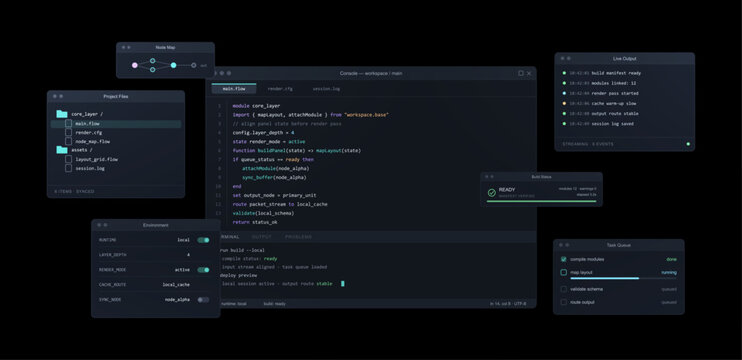Click 'queued' status of validate schema

pyautogui.click(x=669, y=289)
